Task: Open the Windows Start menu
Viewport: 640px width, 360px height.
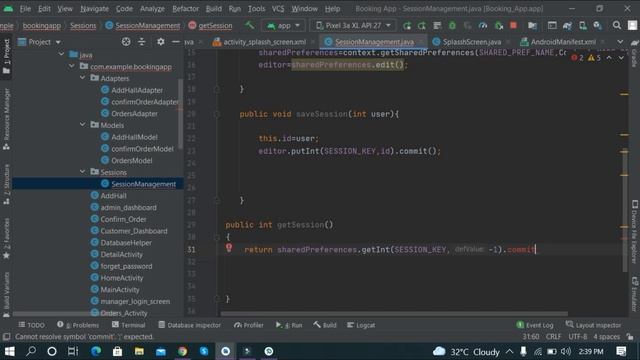Action: tap(9, 351)
